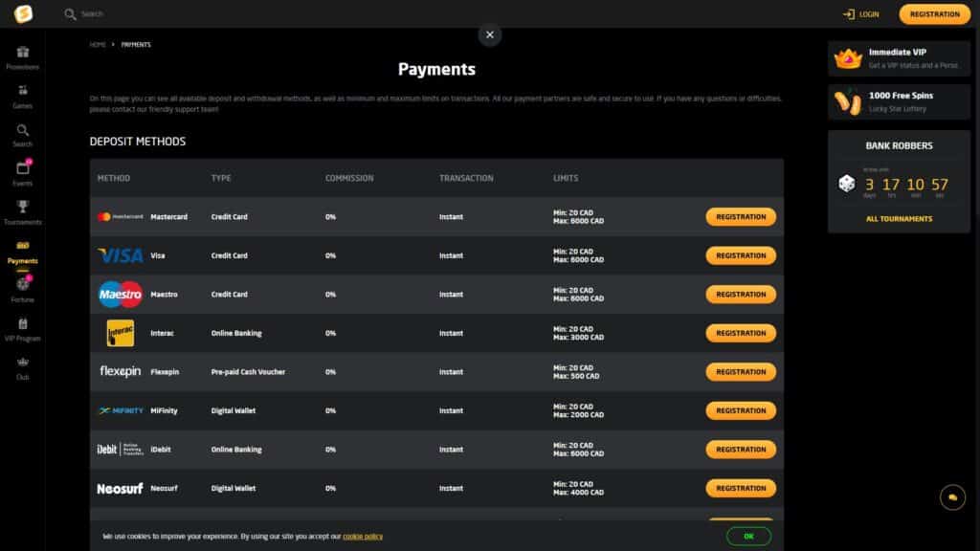Click the Bank Robbers dice icon

click(846, 184)
